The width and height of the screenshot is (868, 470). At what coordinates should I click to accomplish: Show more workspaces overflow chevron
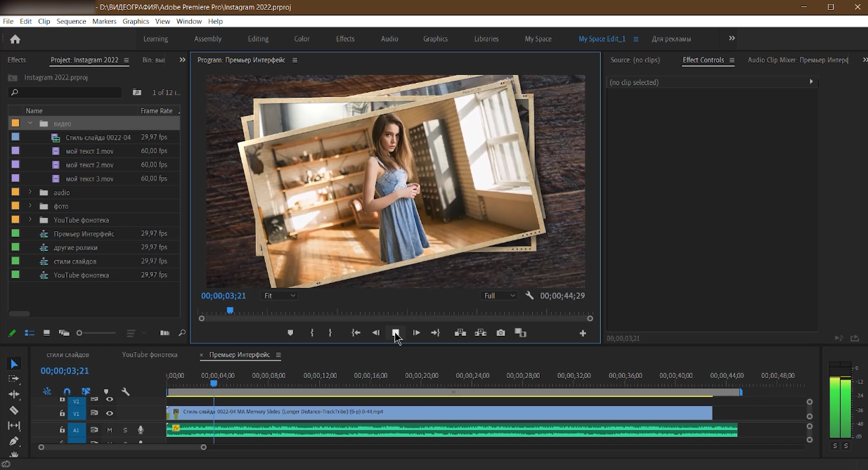pos(732,39)
